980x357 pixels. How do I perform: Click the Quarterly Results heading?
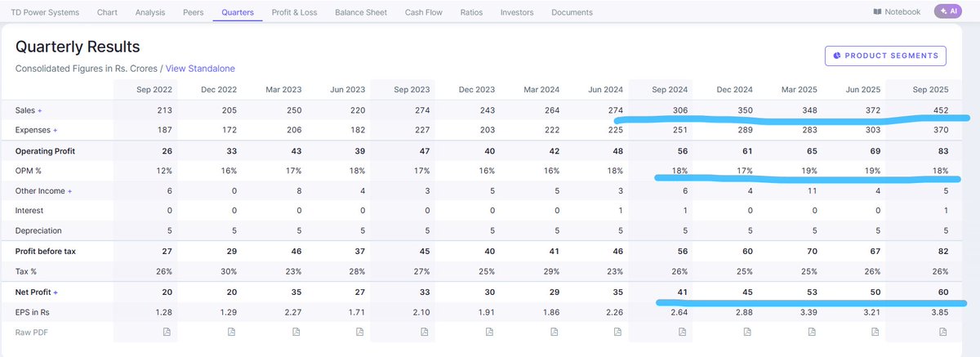78,47
